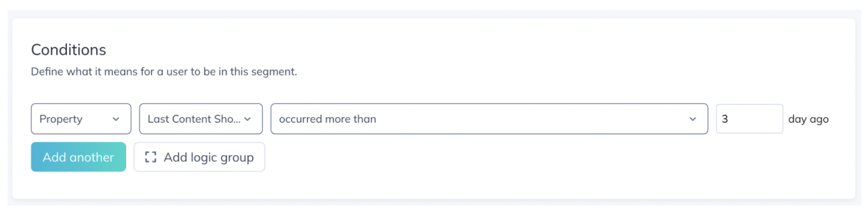Select the Property text in the first combo box

(x=61, y=119)
